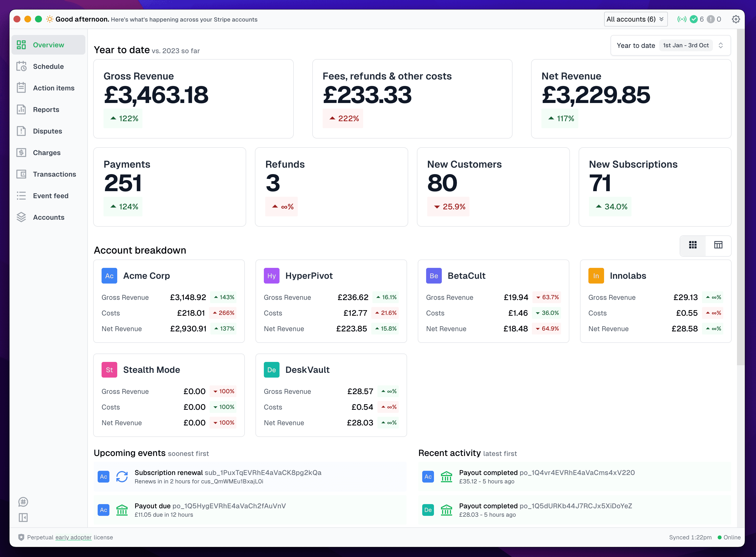756x557 pixels.
Task: Open the Year to date range selector
Action: 670,46
